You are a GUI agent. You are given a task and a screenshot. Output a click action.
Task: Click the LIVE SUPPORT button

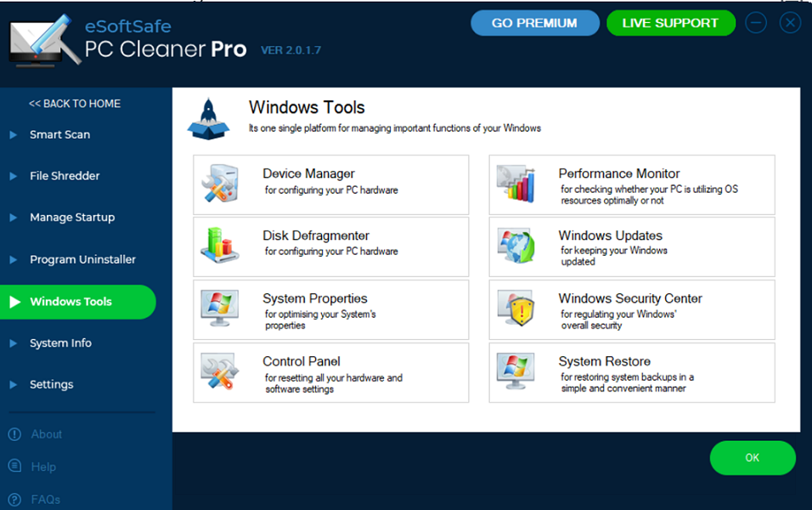click(x=671, y=23)
